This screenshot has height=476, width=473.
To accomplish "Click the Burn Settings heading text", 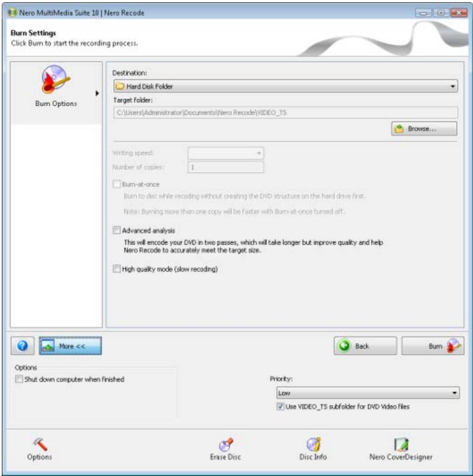I will (34, 33).
